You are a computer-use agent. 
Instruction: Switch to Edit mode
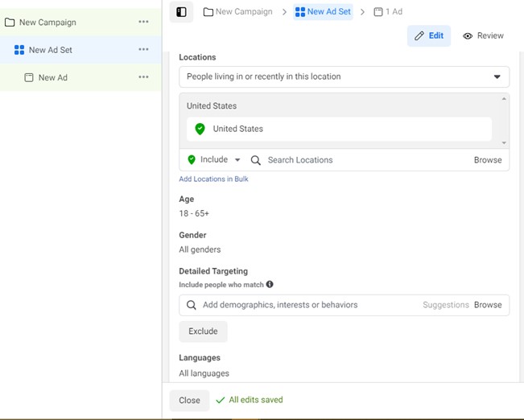(428, 35)
